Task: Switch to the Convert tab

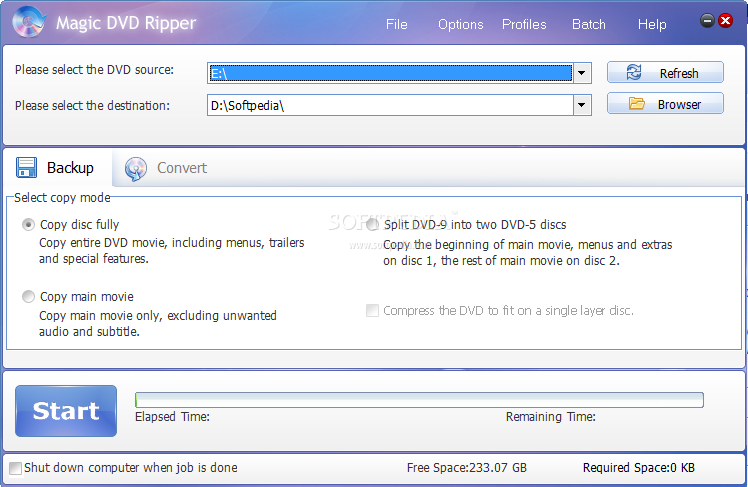Action: (166, 168)
